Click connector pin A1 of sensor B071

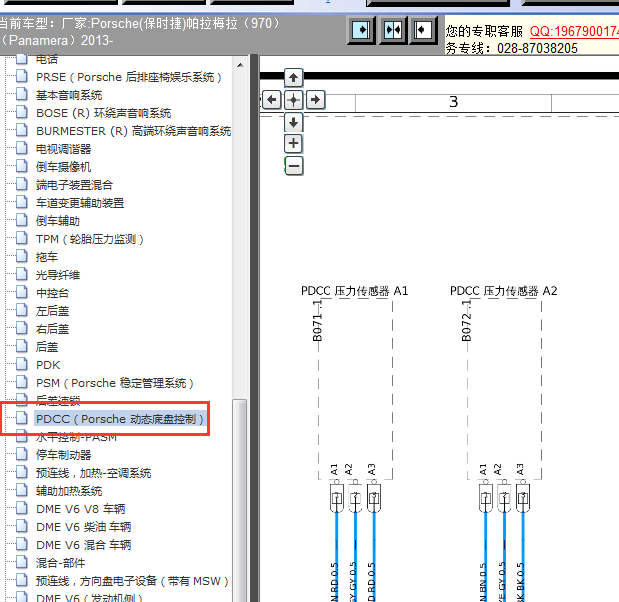[x=337, y=497]
